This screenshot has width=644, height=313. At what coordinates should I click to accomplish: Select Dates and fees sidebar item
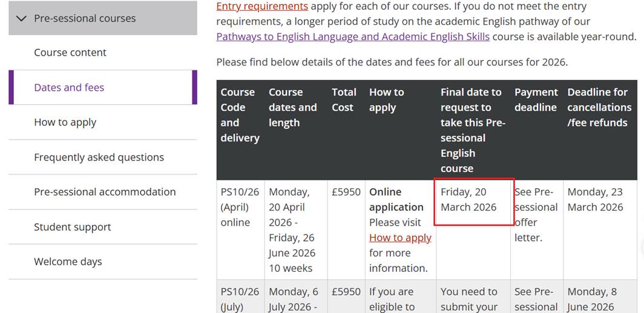(x=69, y=87)
